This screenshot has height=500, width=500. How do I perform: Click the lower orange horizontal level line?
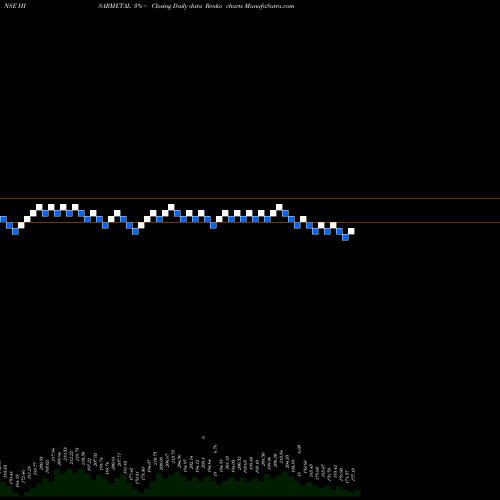250,222
